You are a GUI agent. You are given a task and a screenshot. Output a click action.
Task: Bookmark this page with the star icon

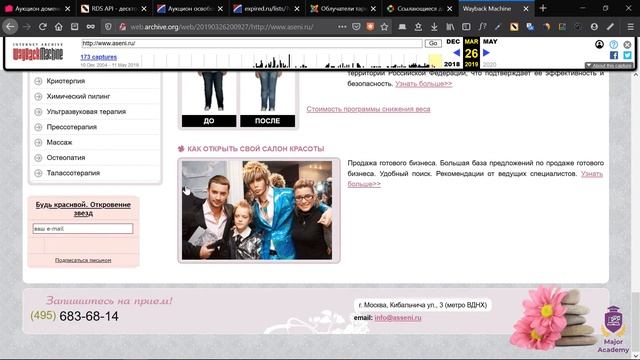coord(384,27)
